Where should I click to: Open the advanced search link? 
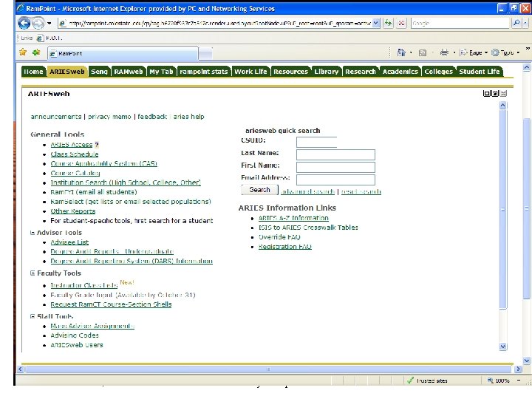(x=307, y=191)
